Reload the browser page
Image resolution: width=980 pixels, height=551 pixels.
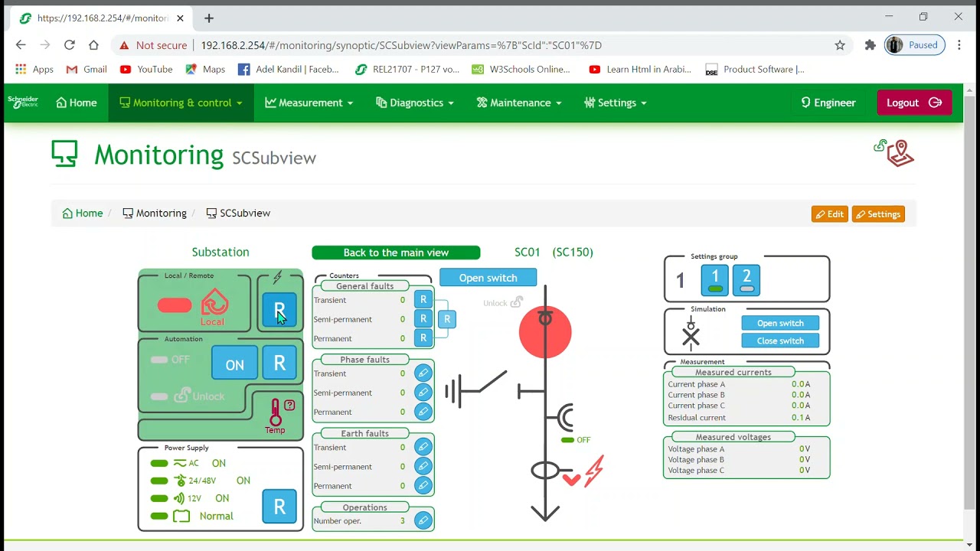coord(70,45)
